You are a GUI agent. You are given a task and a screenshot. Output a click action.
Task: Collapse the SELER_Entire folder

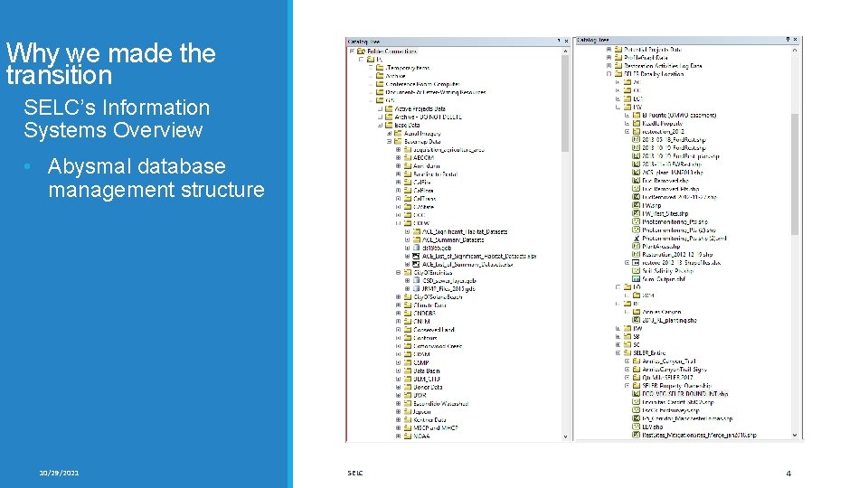click(x=618, y=352)
